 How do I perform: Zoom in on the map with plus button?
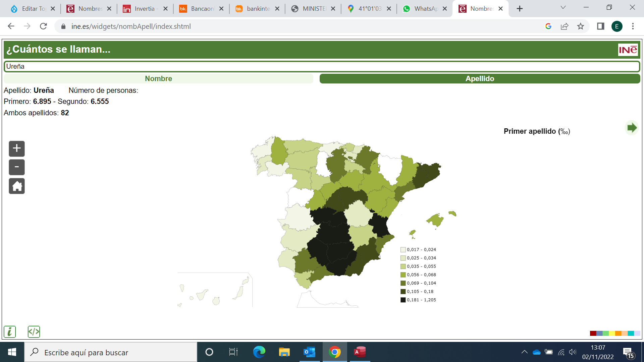pyautogui.click(x=17, y=148)
